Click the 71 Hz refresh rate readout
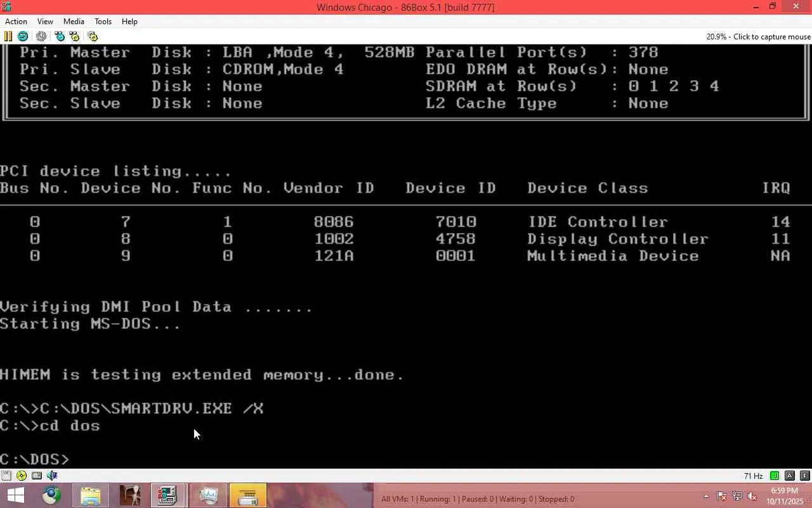Viewport: 812px width, 508px height. point(753,476)
